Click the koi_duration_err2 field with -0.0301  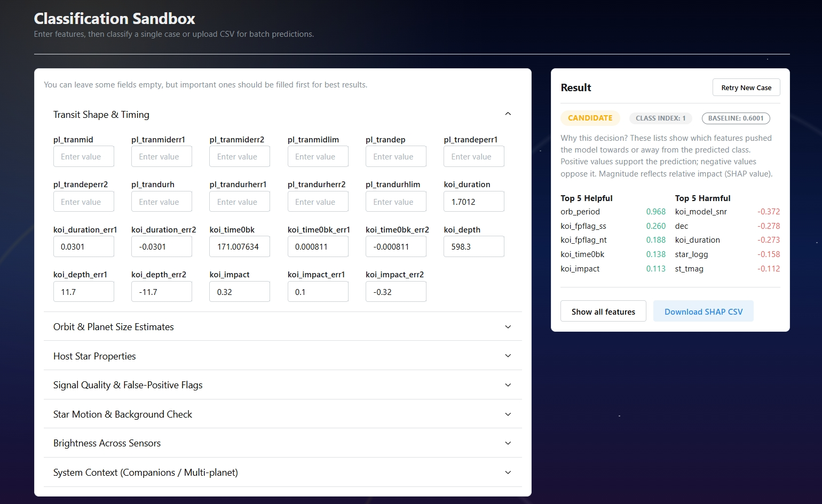pos(162,247)
